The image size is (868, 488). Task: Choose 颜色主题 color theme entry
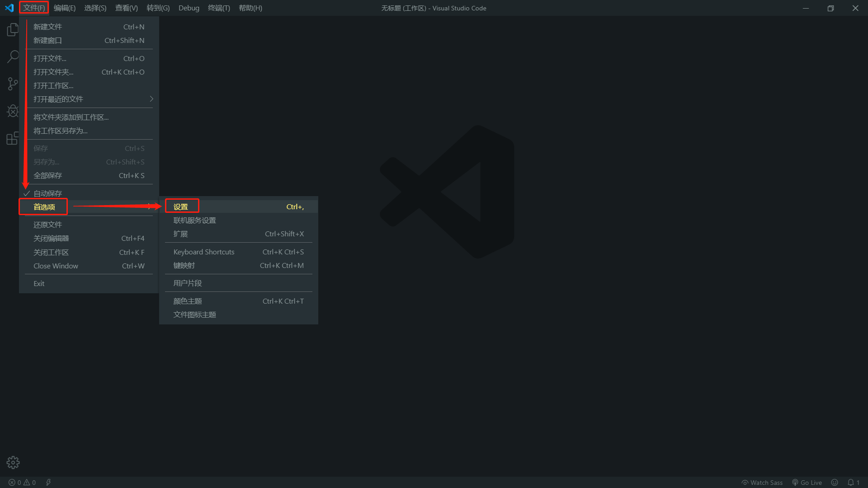(188, 301)
